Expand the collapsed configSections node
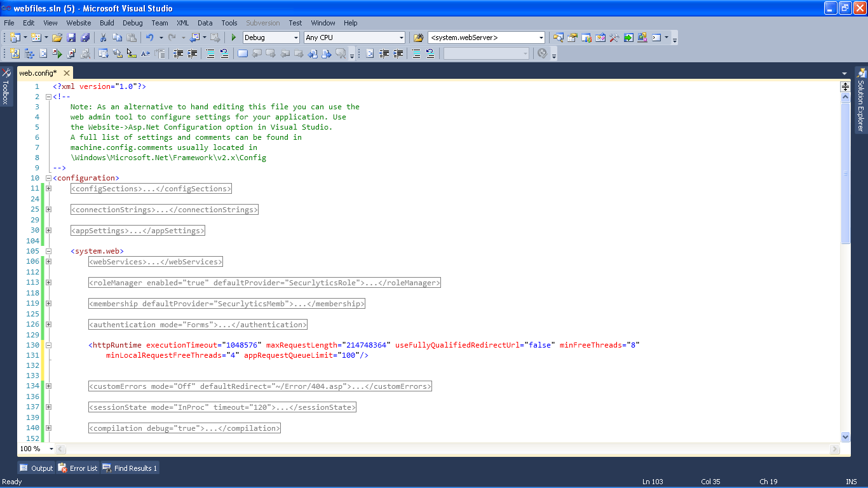868x488 pixels. pos(48,188)
